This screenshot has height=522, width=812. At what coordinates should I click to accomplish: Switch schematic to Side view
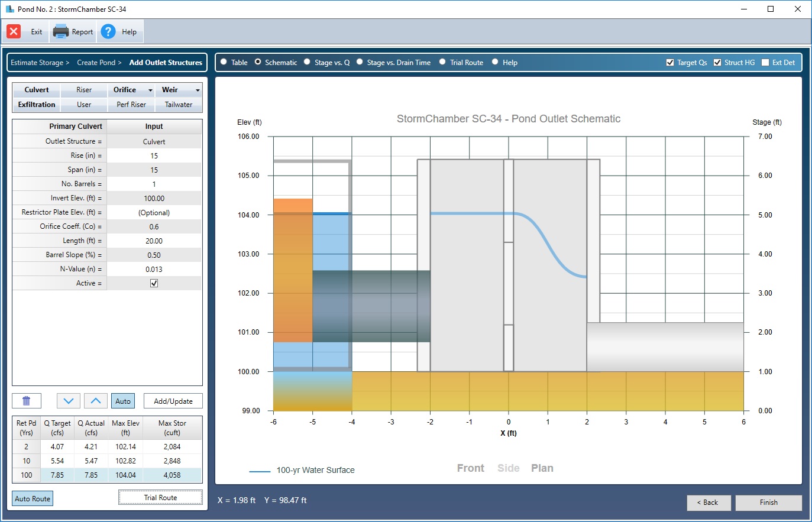[x=509, y=468]
